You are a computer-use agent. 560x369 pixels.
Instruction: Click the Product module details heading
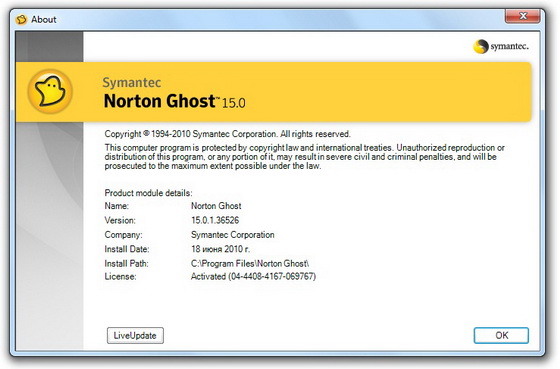point(148,193)
